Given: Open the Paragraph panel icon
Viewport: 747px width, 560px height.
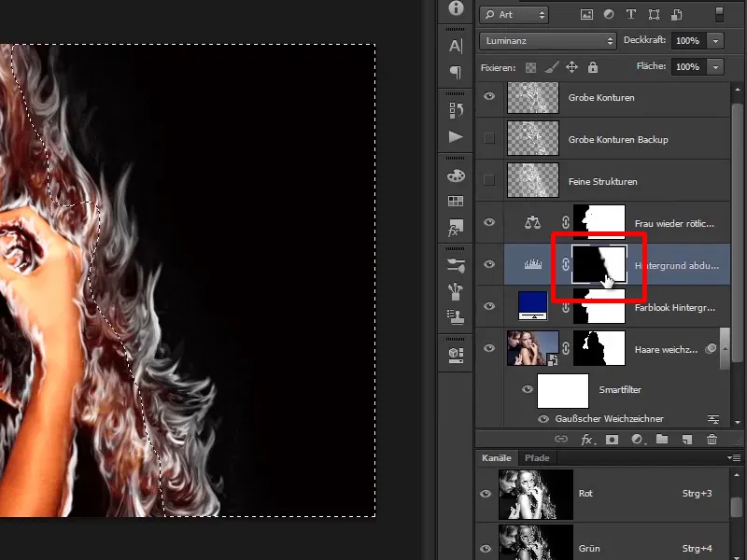Looking at the screenshot, I should click(x=456, y=72).
